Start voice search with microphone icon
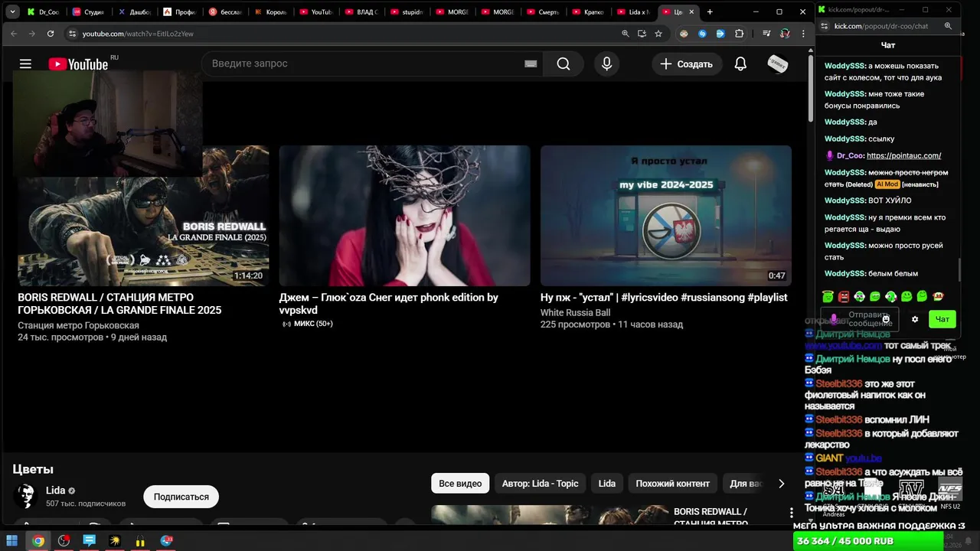The image size is (980, 551). 607,64
